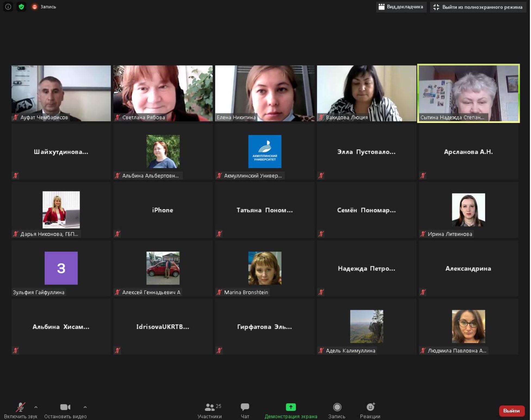Viewport: 531px width, 420px height.
Task: Click the green encryption shield icon
Action: coord(21,7)
